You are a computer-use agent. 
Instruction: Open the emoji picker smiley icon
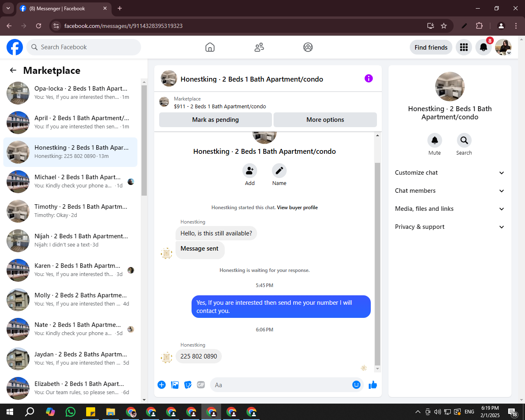[356, 385]
